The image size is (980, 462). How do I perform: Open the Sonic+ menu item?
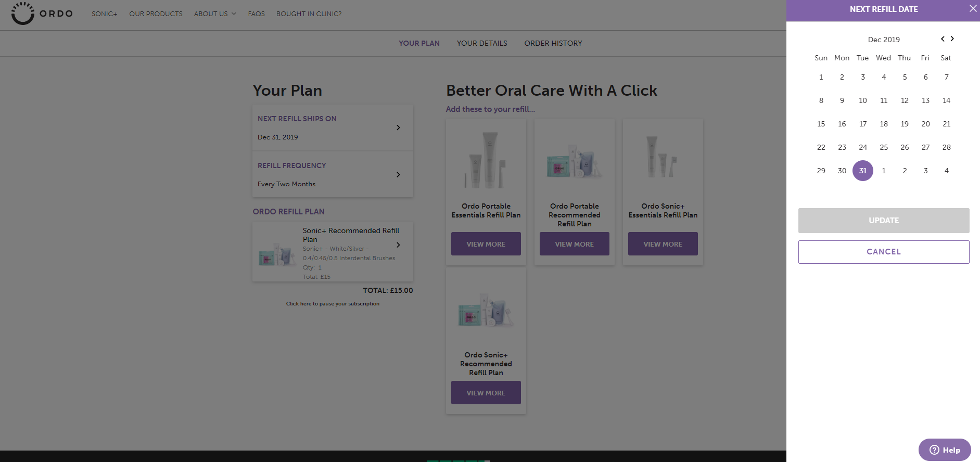pyautogui.click(x=105, y=14)
